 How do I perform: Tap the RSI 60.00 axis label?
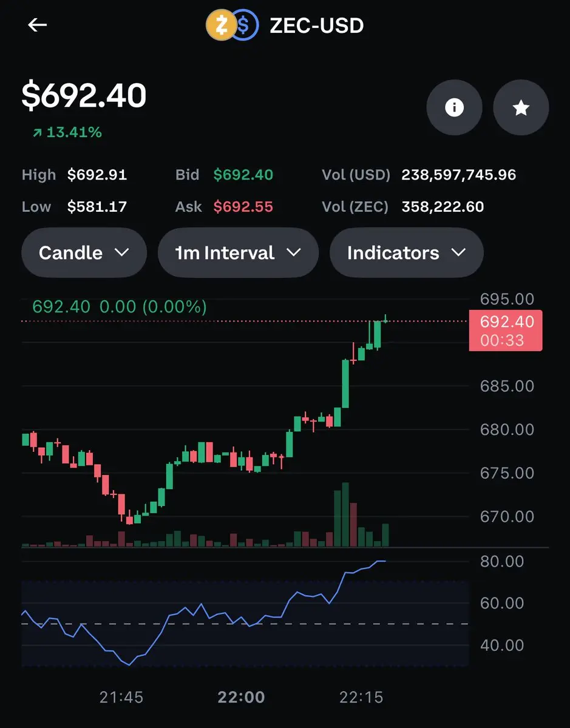point(501,603)
